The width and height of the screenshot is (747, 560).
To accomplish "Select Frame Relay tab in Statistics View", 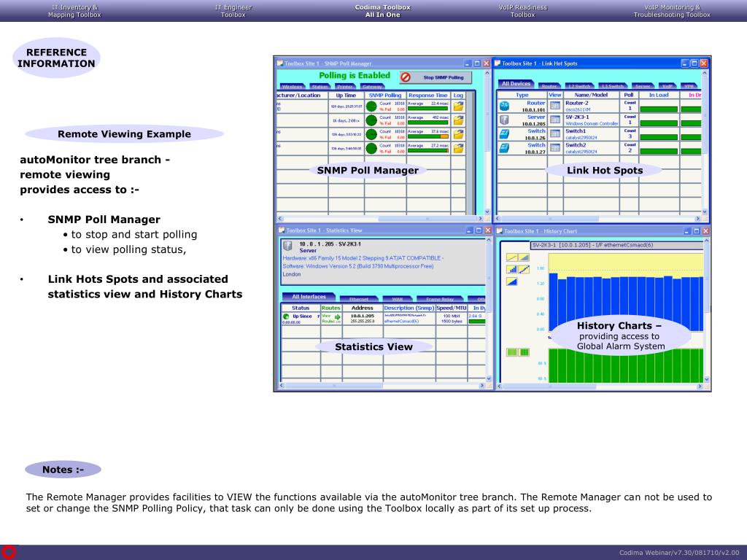I will coord(440,300).
